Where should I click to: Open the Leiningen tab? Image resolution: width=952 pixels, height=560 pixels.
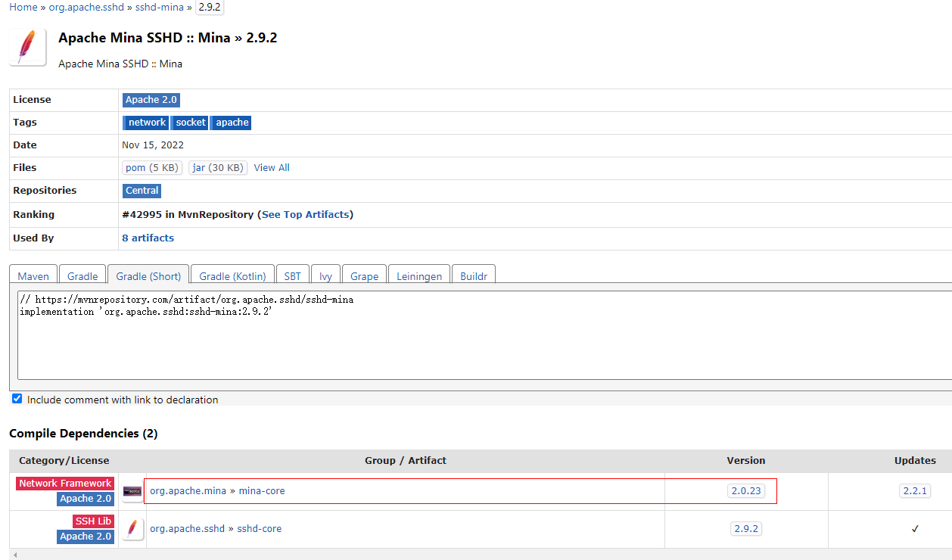coord(419,276)
